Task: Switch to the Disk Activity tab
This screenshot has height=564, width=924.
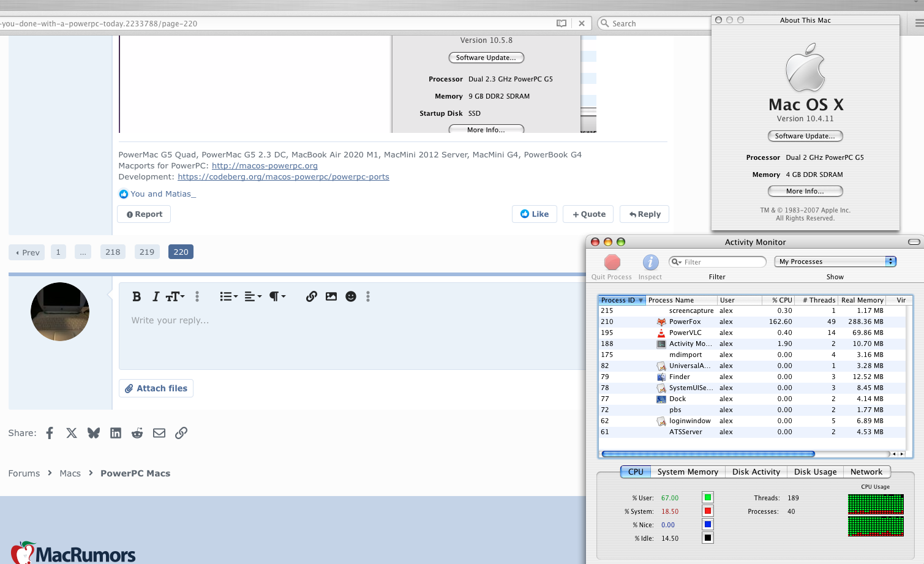Action: tap(756, 472)
